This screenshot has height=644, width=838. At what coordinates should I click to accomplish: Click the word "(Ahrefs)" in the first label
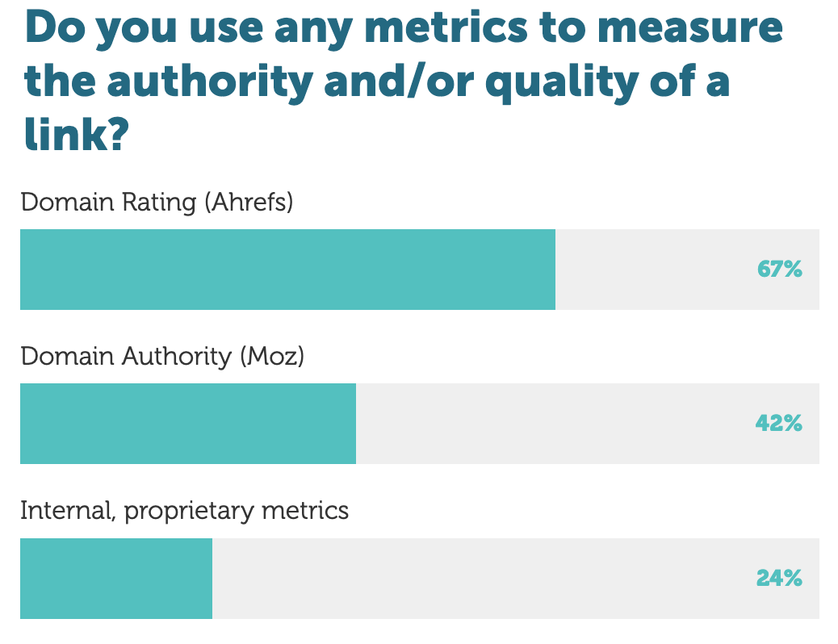point(249,202)
